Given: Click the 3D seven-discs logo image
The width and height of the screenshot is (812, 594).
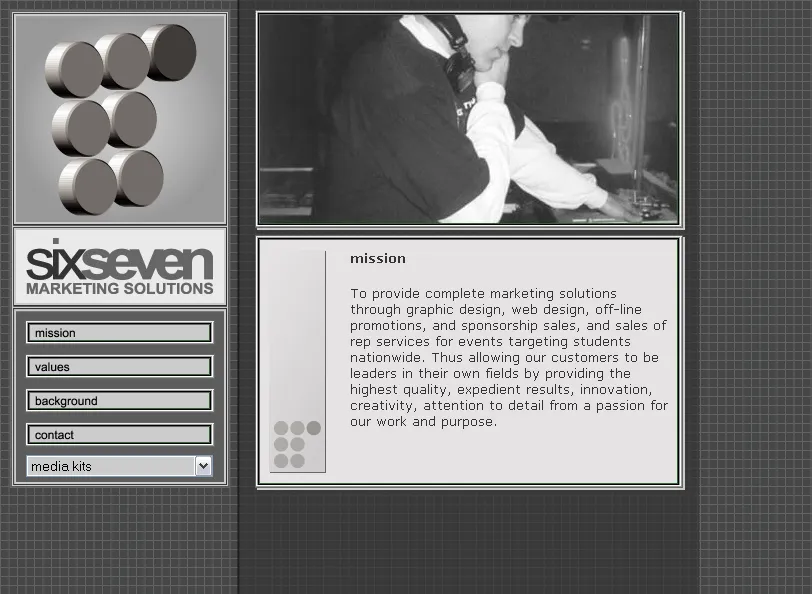Looking at the screenshot, I should tap(120, 119).
